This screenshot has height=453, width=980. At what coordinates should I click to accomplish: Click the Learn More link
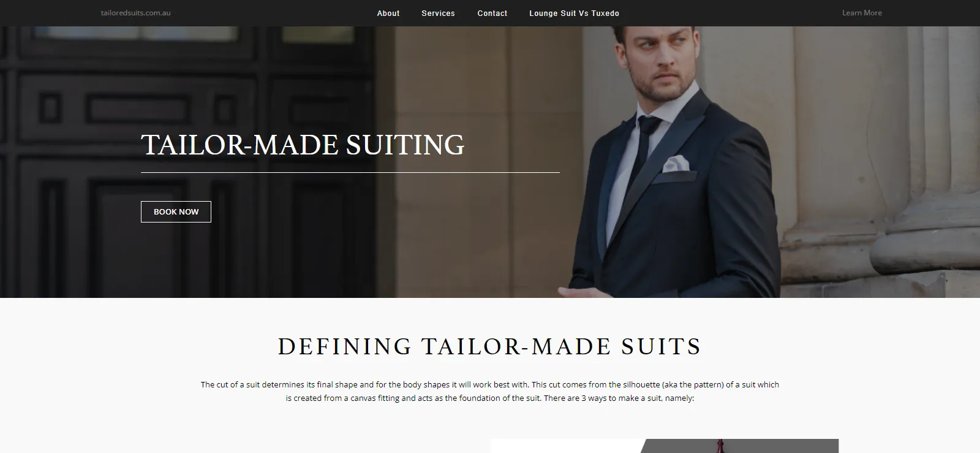pyautogui.click(x=862, y=13)
